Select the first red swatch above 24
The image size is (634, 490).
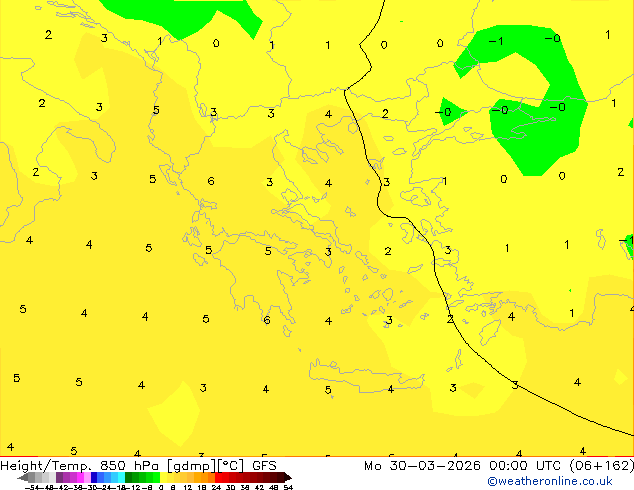pyautogui.click(x=218, y=477)
